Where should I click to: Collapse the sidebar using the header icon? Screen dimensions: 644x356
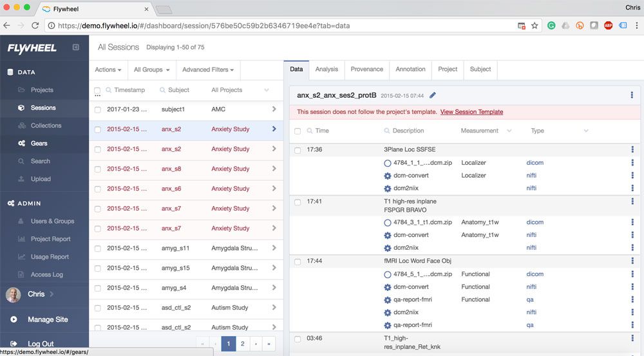76,48
